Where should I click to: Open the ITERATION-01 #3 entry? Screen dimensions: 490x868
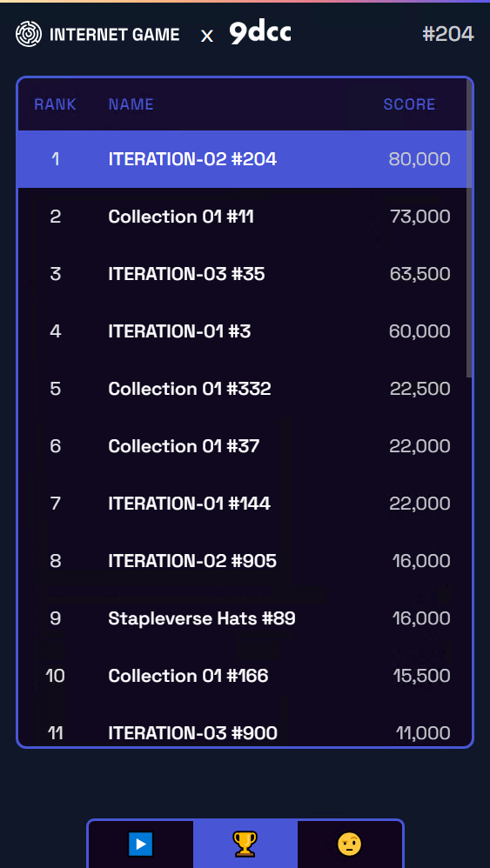pyautogui.click(x=243, y=331)
